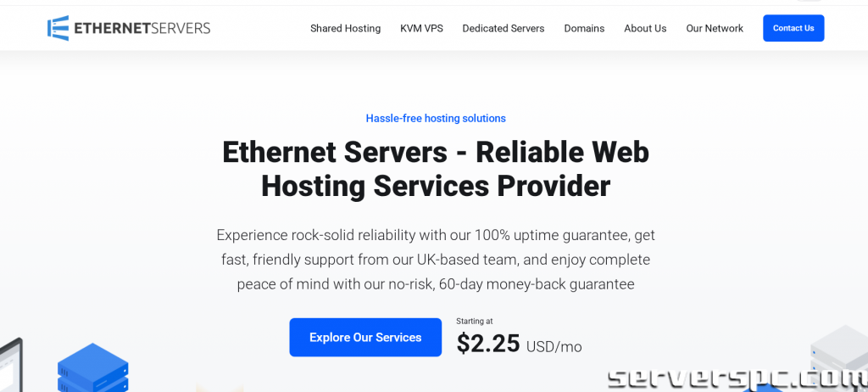Click the USD/mo pricing unit text
The width and height of the screenshot is (868, 392).
[x=554, y=347]
